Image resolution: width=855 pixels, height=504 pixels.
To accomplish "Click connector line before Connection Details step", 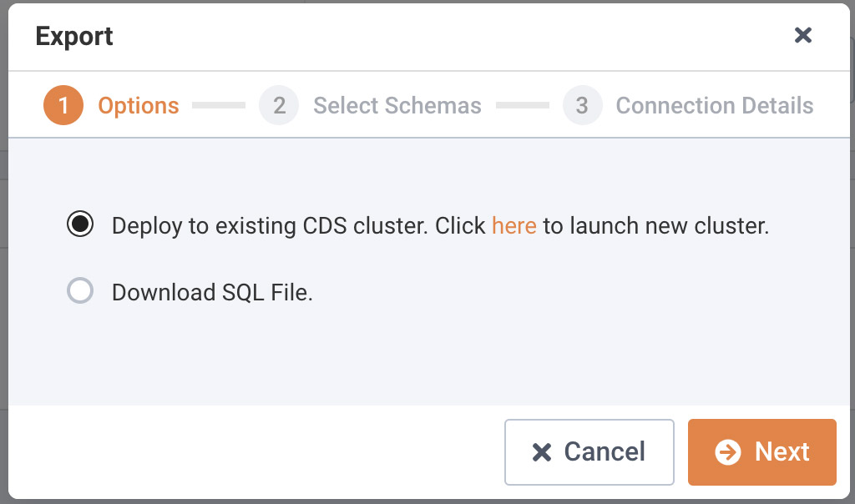I will point(522,106).
